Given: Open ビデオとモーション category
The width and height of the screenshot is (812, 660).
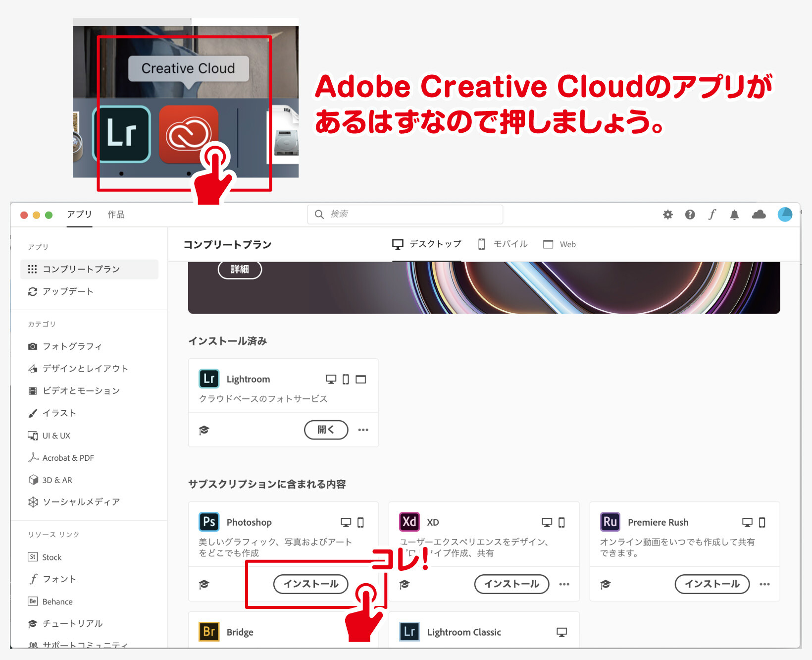Looking at the screenshot, I should 74,391.
